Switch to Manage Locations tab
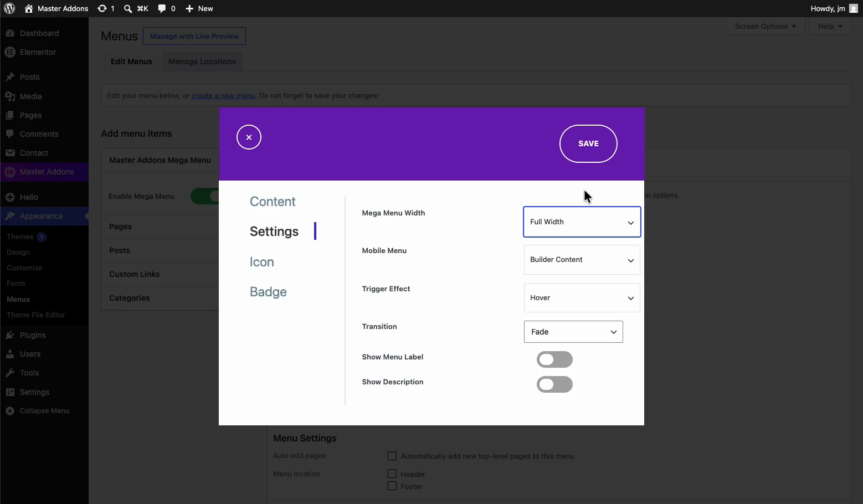Screen dimensions: 863x504 pyautogui.click(x=202, y=61)
